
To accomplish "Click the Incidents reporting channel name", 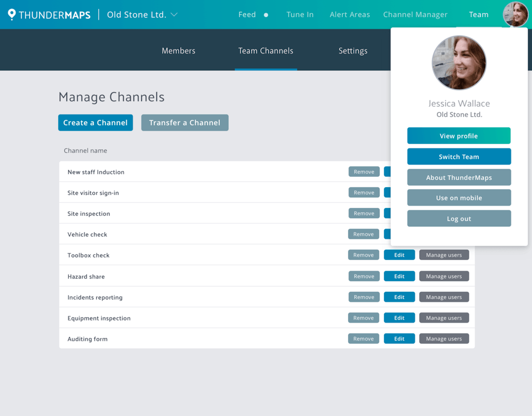I will tap(95, 297).
